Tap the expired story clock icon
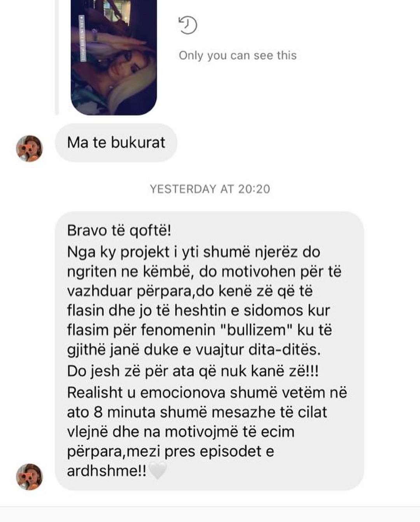This screenshot has height=522, width=420. tap(187, 25)
